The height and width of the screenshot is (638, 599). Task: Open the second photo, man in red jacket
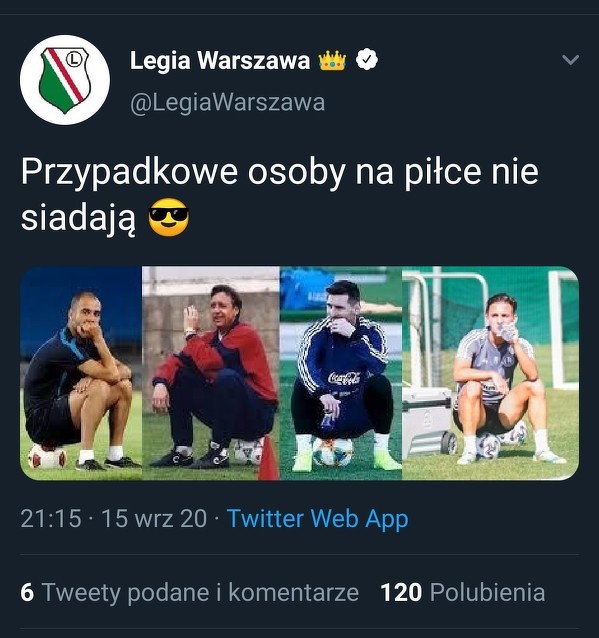(x=211, y=373)
